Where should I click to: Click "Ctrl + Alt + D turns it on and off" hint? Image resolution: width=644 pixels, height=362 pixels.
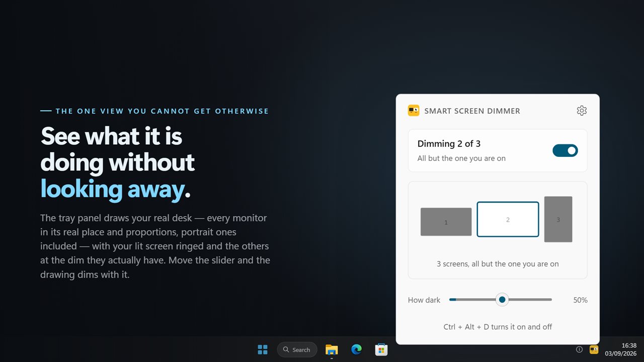pyautogui.click(x=498, y=327)
